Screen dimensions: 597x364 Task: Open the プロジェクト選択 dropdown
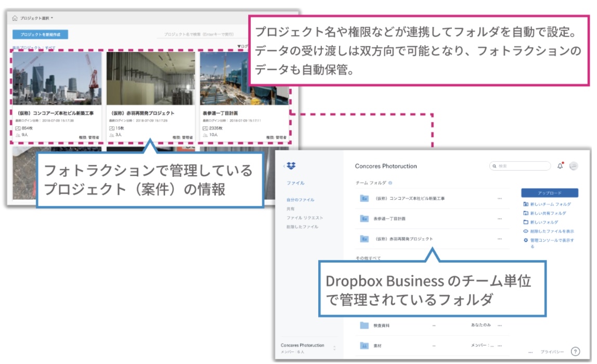pyautogui.click(x=36, y=18)
